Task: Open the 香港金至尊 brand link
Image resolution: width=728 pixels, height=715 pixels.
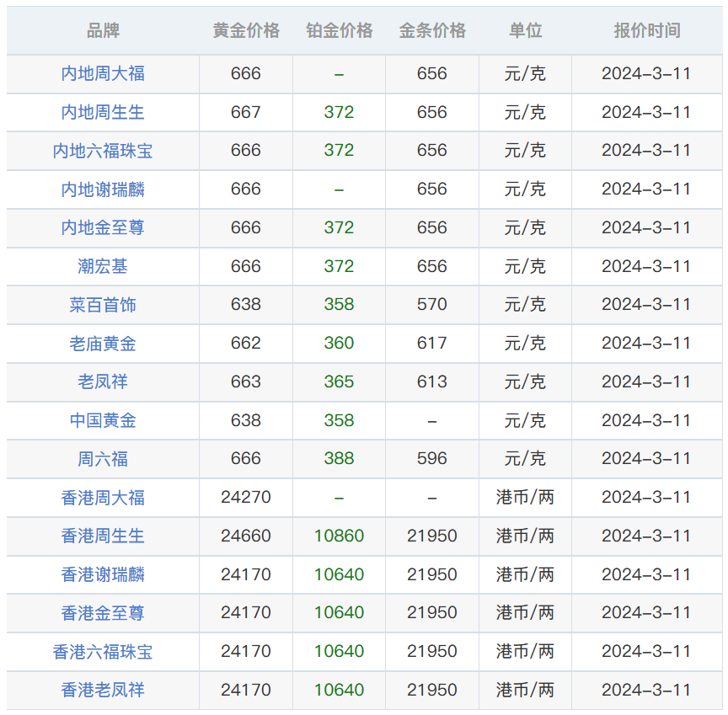Action: point(103,613)
